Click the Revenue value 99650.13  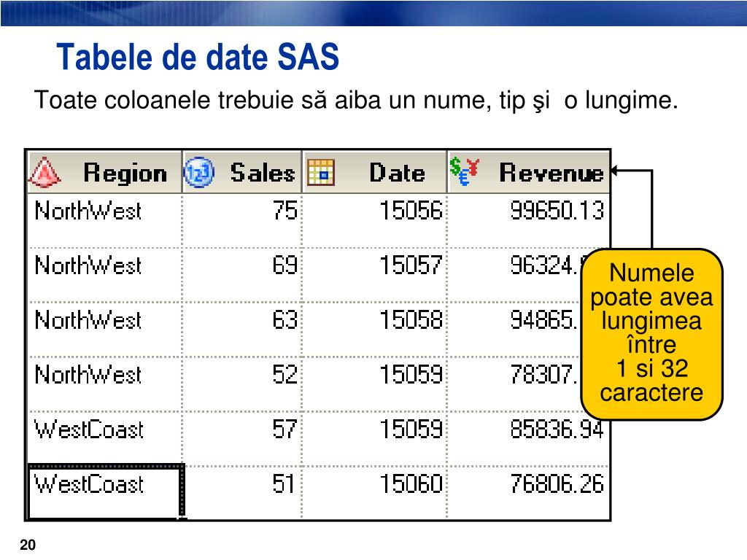[557, 211]
